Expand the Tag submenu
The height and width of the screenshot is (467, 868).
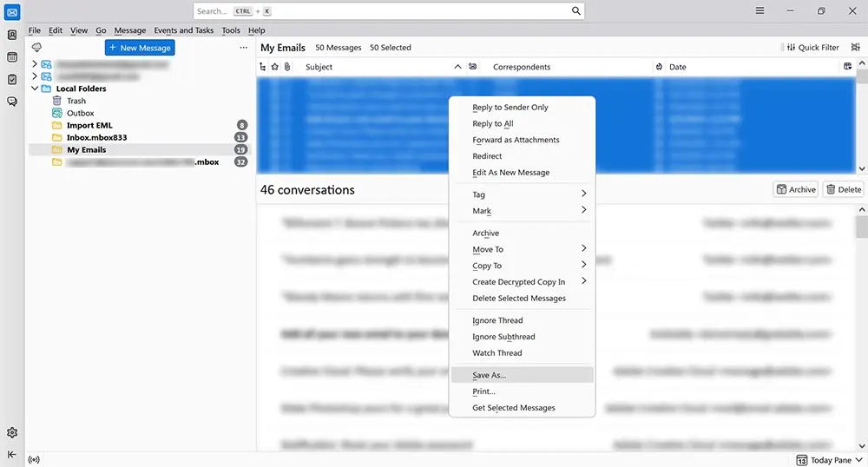pyautogui.click(x=522, y=194)
